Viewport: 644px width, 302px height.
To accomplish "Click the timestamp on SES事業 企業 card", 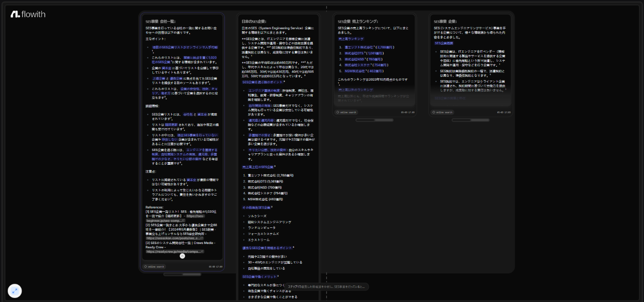I will click(x=503, y=112).
